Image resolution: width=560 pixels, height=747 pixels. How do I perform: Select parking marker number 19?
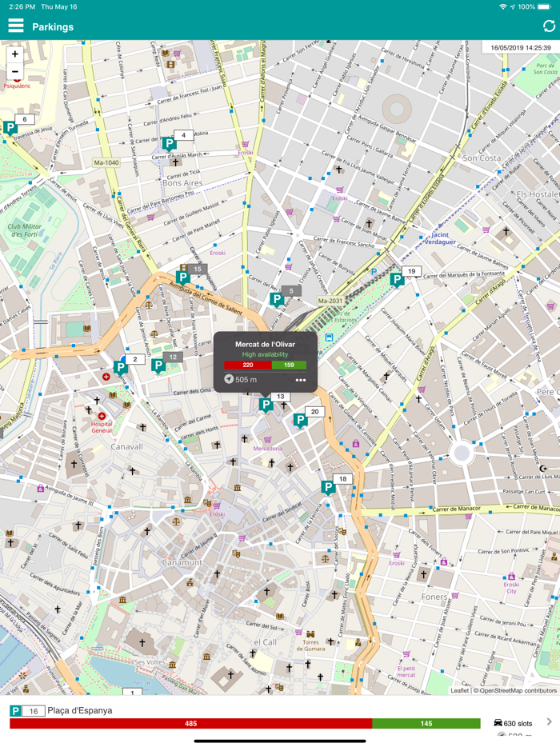(x=397, y=280)
